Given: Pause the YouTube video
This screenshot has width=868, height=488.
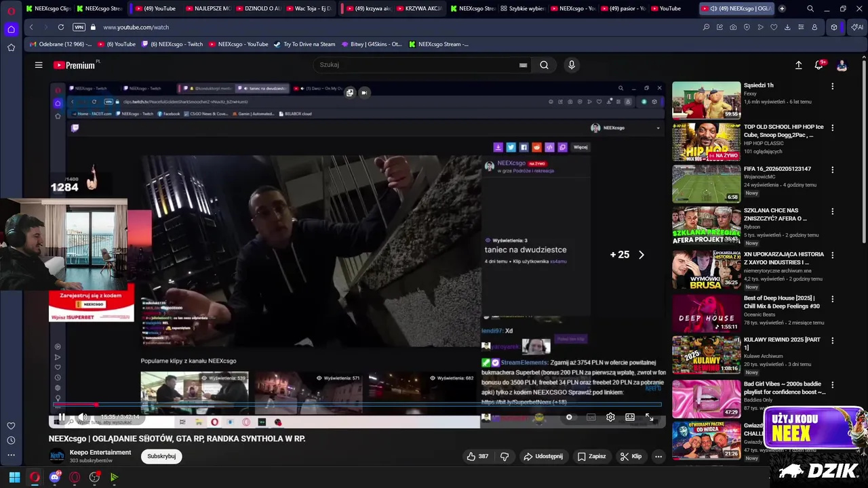Looking at the screenshot, I should tap(62, 417).
